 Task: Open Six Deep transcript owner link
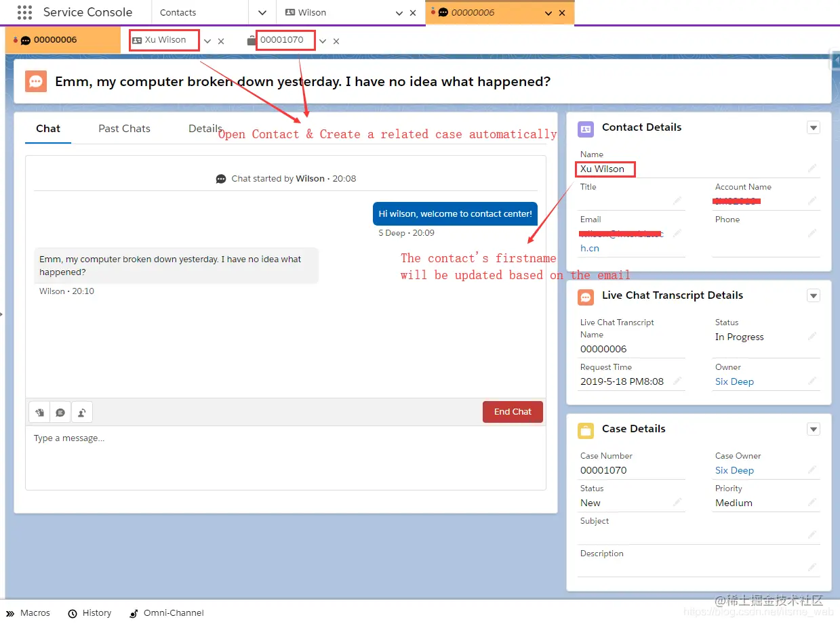point(734,381)
